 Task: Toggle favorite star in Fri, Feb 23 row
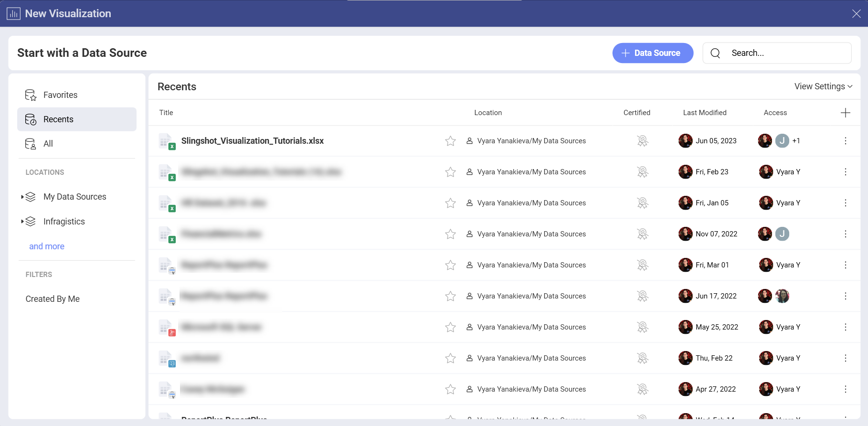pos(450,172)
